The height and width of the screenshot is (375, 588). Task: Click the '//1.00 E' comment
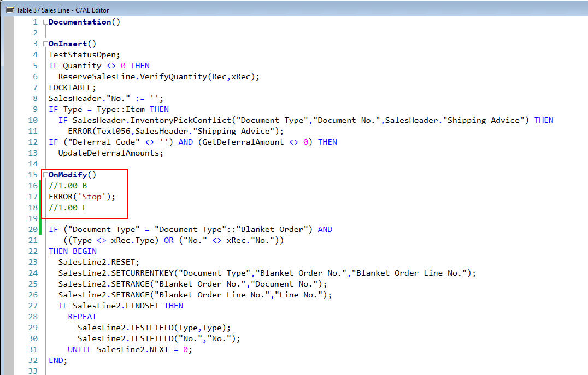click(68, 207)
